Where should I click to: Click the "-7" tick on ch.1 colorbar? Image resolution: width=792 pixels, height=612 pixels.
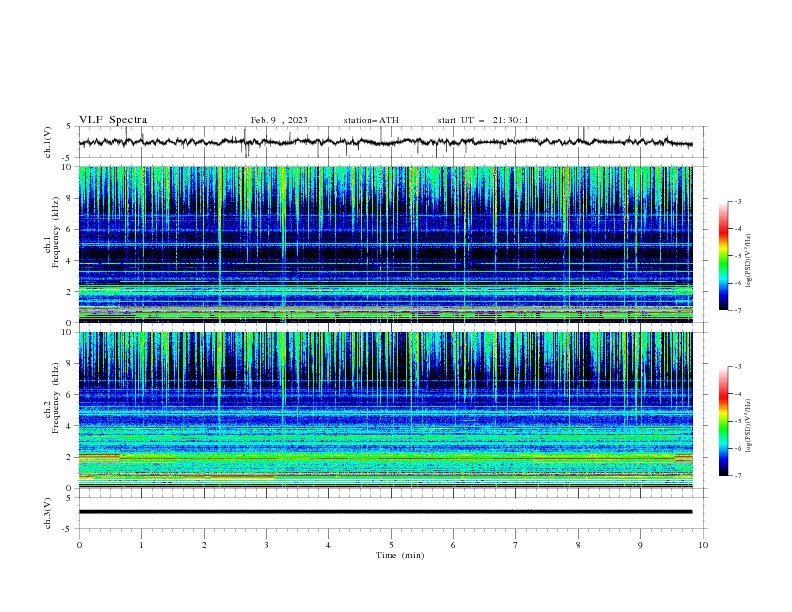(x=737, y=310)
